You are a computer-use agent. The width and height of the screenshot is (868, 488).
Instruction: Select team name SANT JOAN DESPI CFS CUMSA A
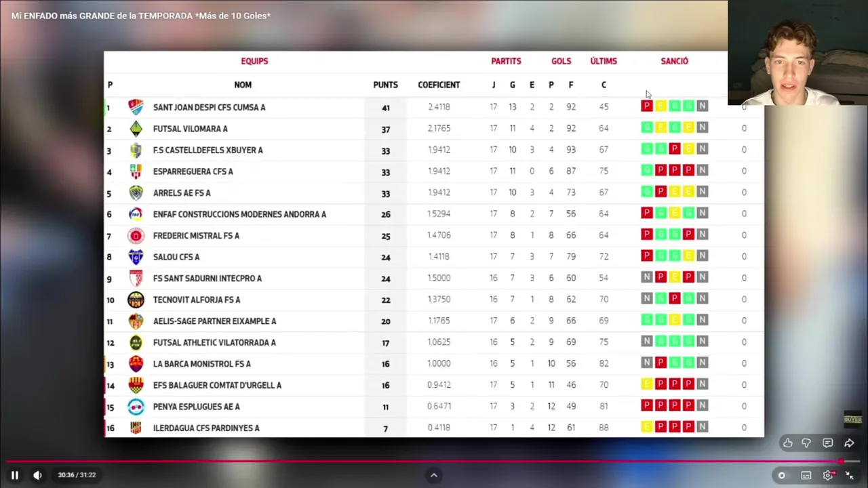click(209, 107)
